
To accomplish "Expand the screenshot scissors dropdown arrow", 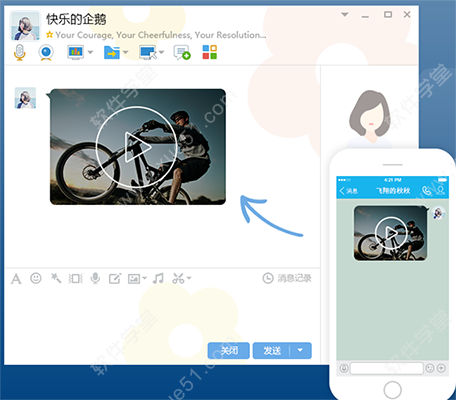I will click(189, 278).
